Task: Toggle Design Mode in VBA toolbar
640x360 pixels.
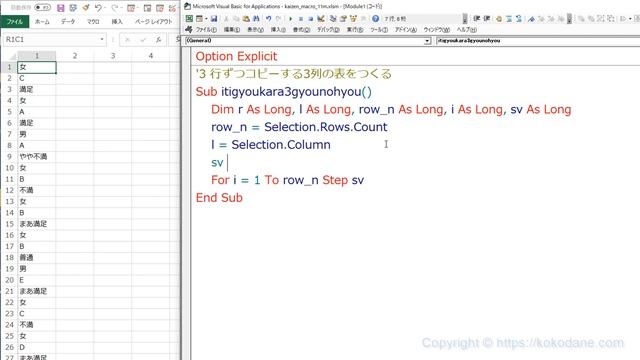Action: click(321, 18)
